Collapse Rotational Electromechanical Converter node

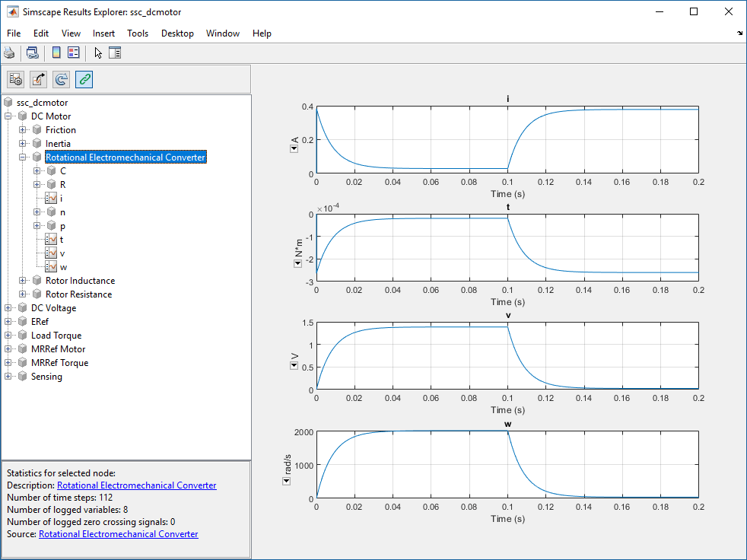(22, 157)
